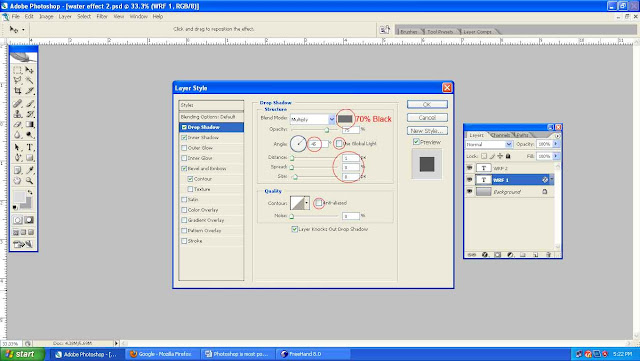Switch to the Paths tab
The image size is (640, 361).
pyautogui.click(x=522, y=135)
